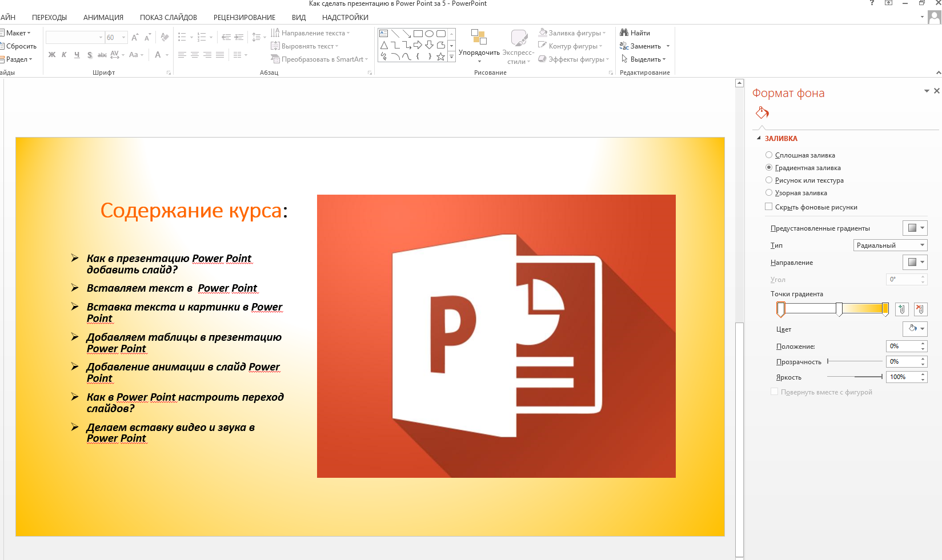Image resolution: width=942 pixels, height=560 pixels.
Task: Select the oval shape in gallery
Action: 430,34
